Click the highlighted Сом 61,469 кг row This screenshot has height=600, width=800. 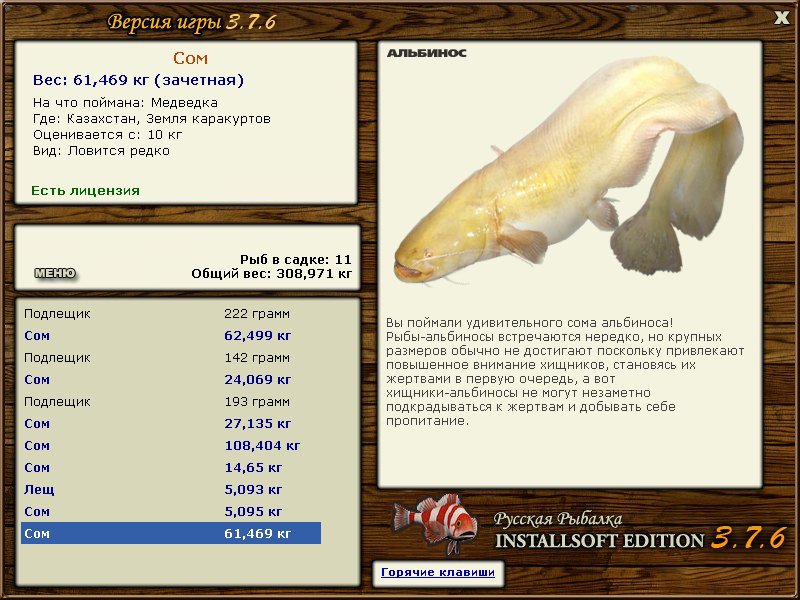(x=170, y=533)
